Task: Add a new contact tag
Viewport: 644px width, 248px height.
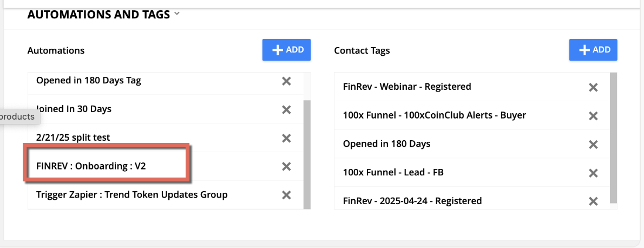Action: tap(593, 50)
